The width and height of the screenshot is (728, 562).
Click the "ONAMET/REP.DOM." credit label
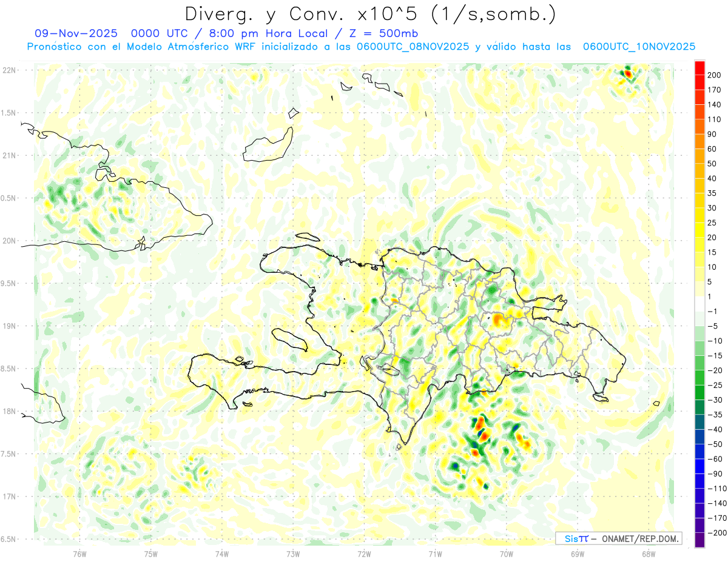639,539
